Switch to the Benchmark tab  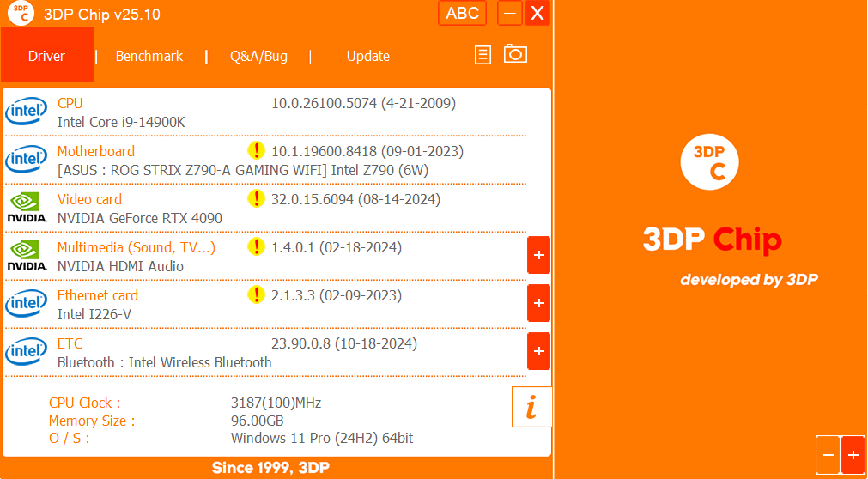(149, 56)
